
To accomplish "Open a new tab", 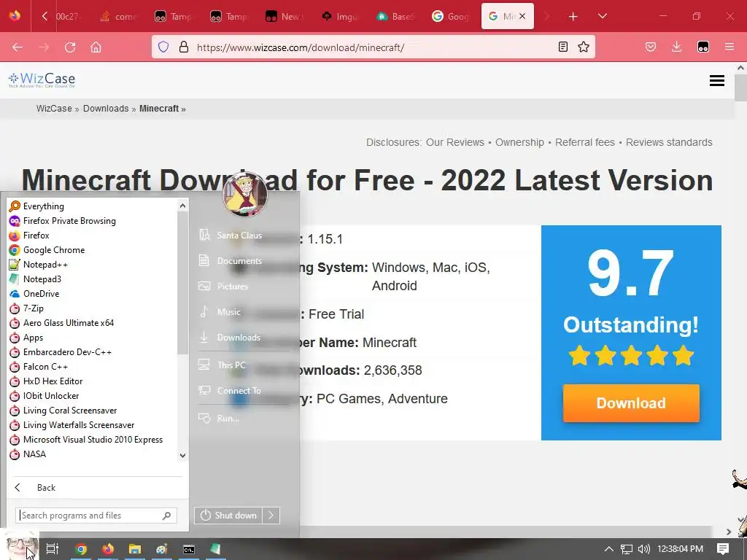I will (x=573, y=17).
